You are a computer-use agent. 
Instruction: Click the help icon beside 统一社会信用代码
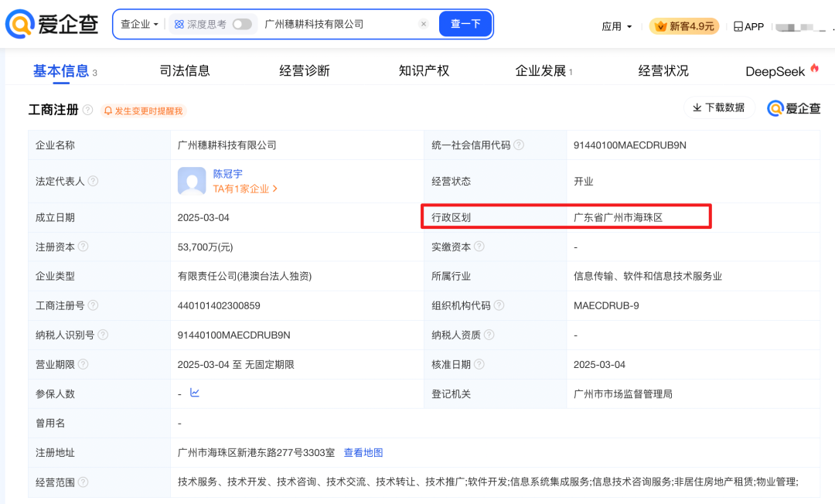519,145
